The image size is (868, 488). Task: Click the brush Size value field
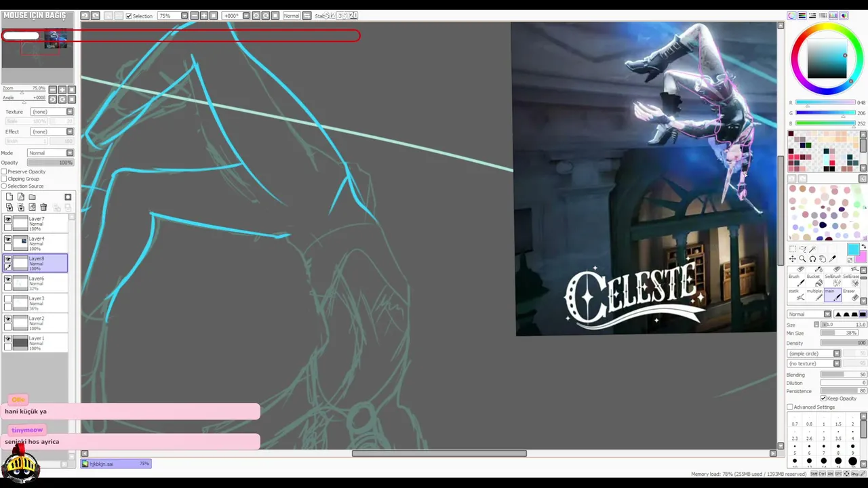tap(844, 325)
